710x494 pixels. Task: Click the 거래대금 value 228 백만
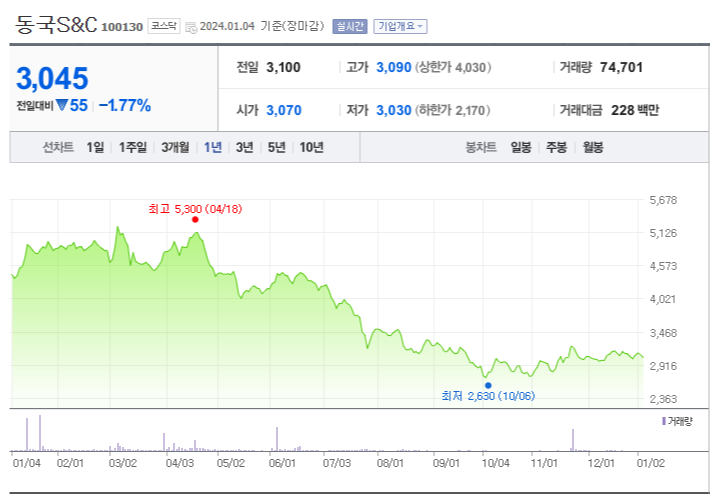(x=635, y=110)
